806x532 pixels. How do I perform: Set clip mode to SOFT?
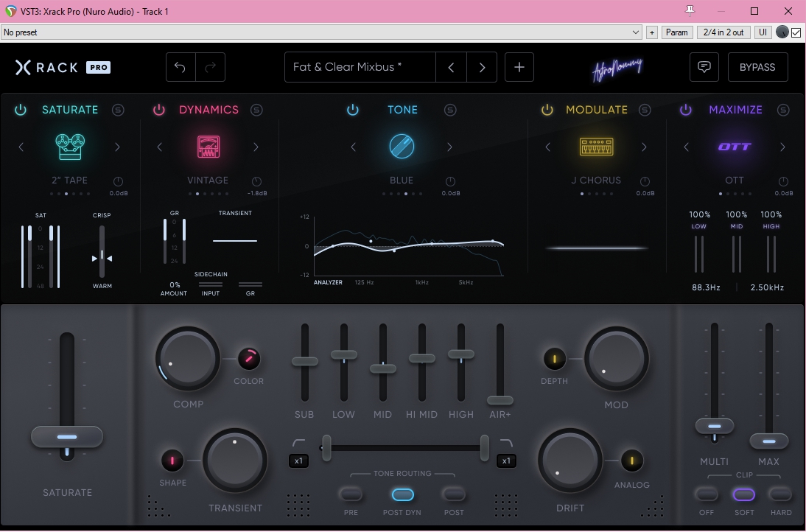(744, 494)
